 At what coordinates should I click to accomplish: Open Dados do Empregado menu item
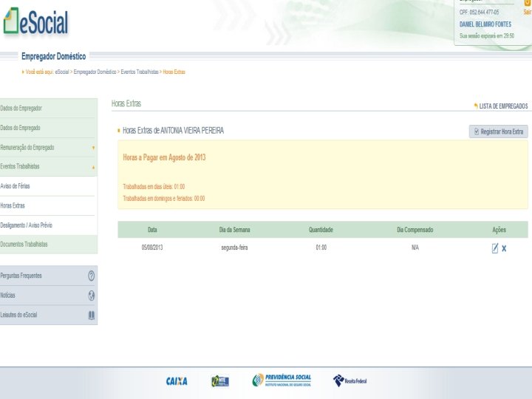click(49, 128)
